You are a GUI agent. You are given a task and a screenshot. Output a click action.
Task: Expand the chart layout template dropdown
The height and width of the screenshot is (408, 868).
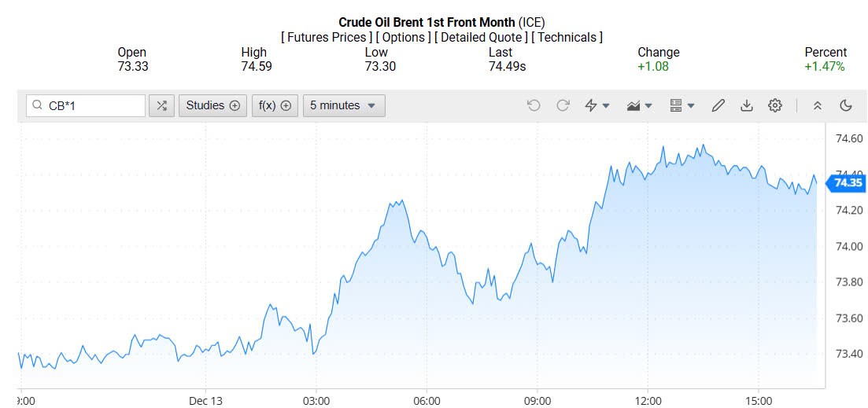[681, 105]
